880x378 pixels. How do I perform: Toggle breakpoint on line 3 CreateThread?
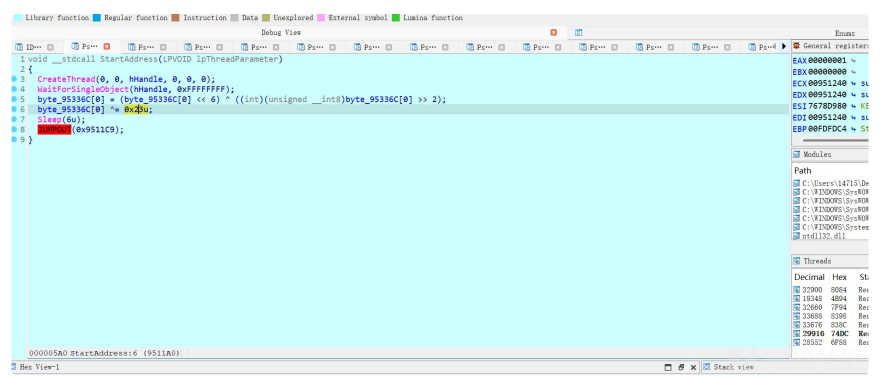pyautogui.click(x=14, y=79)
